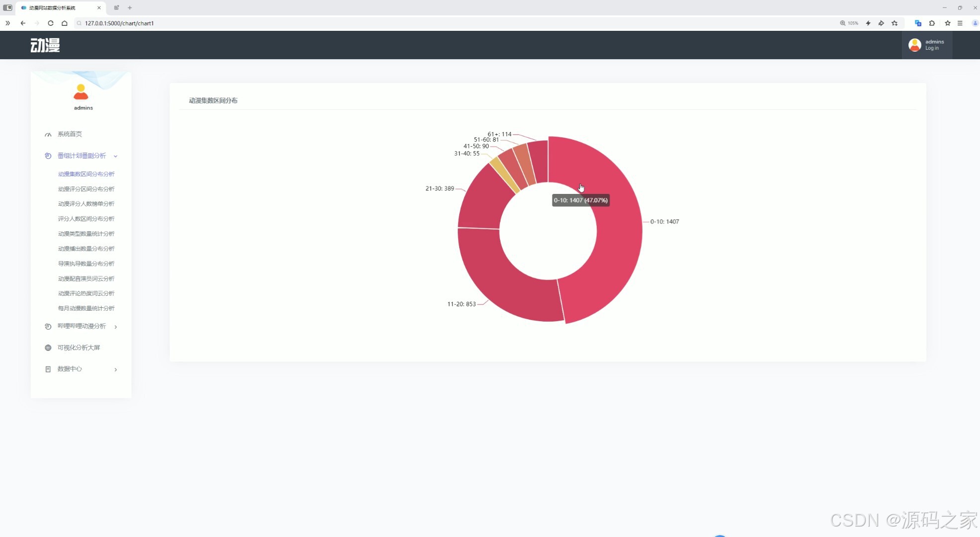Open 动漫评分区间分布分析 page
980x537 pixels.
[x=86, y=189]
